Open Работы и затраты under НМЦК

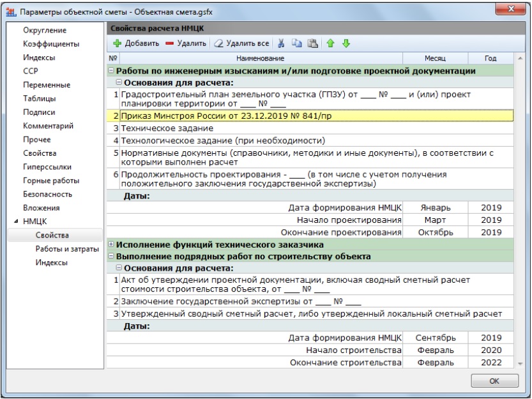click(67, 249)
